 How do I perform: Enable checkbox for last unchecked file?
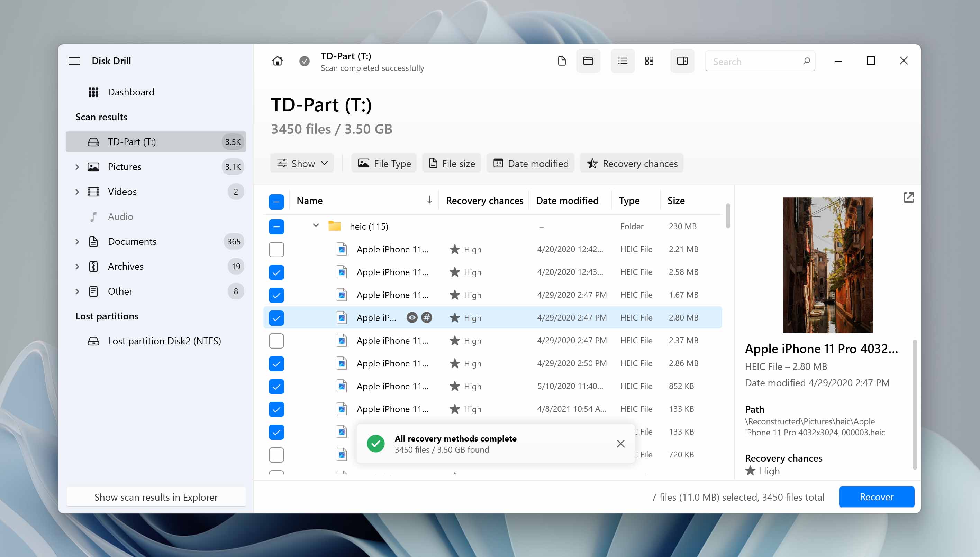pos(276,455)
